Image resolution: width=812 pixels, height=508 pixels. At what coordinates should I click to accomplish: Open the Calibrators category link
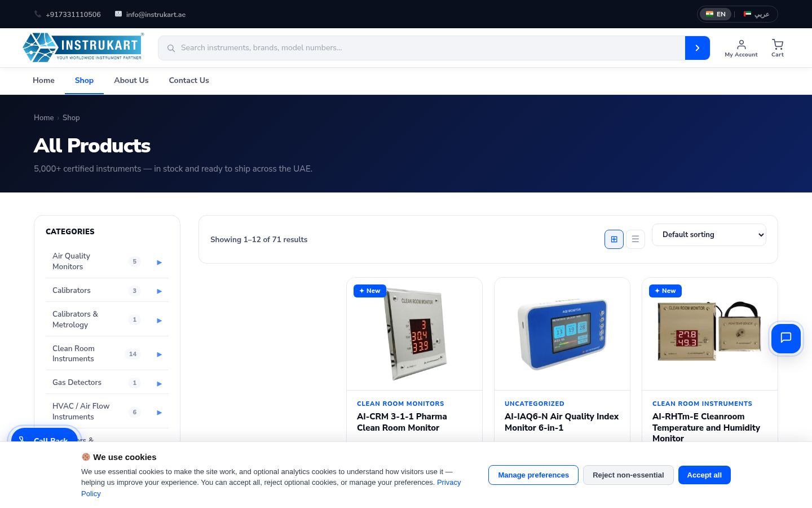coord(71,291)
